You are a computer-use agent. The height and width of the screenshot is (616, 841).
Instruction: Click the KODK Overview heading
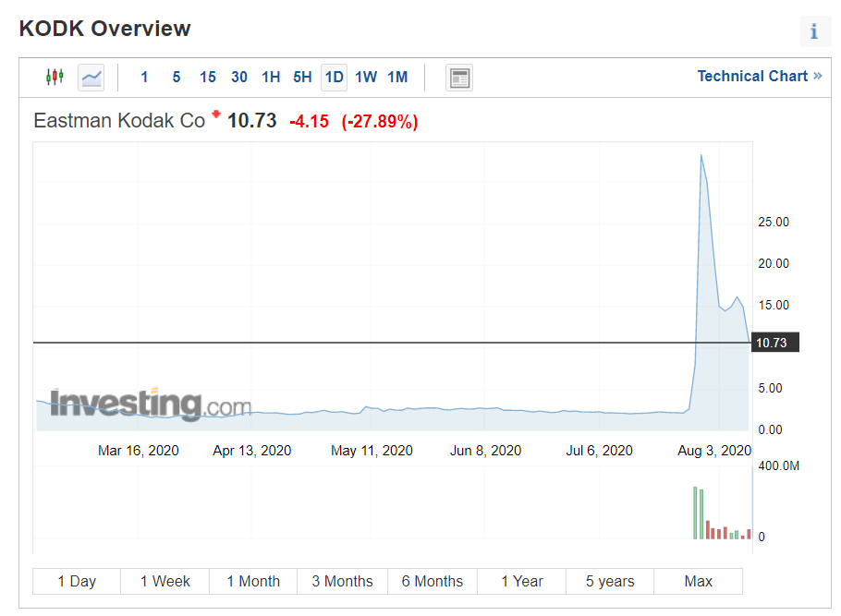(x=105, y=29)
